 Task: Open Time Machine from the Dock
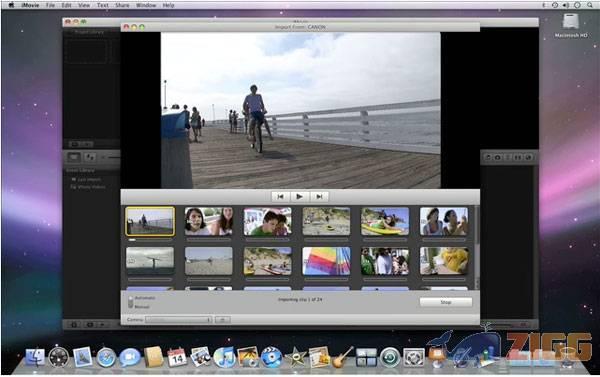[x=390, y=357]
